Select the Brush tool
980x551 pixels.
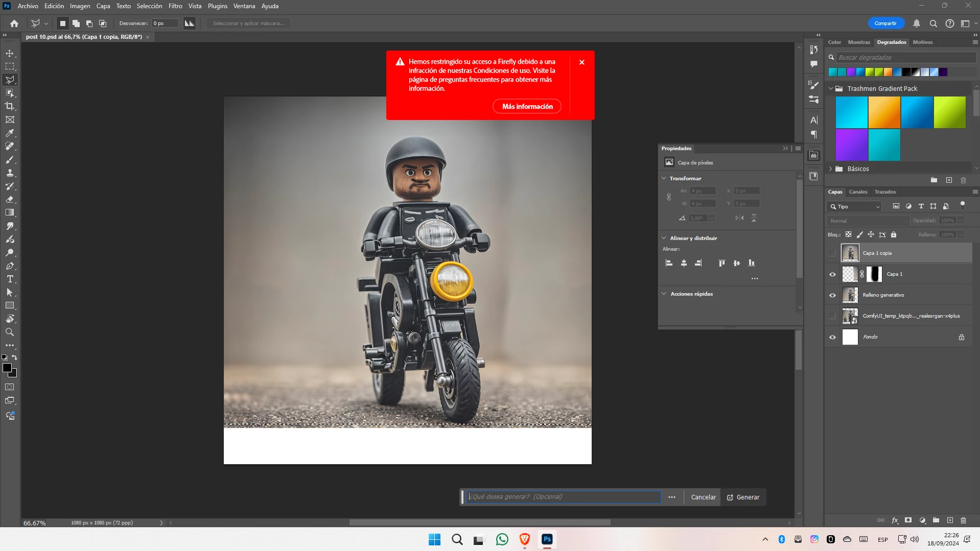point(10,159)
